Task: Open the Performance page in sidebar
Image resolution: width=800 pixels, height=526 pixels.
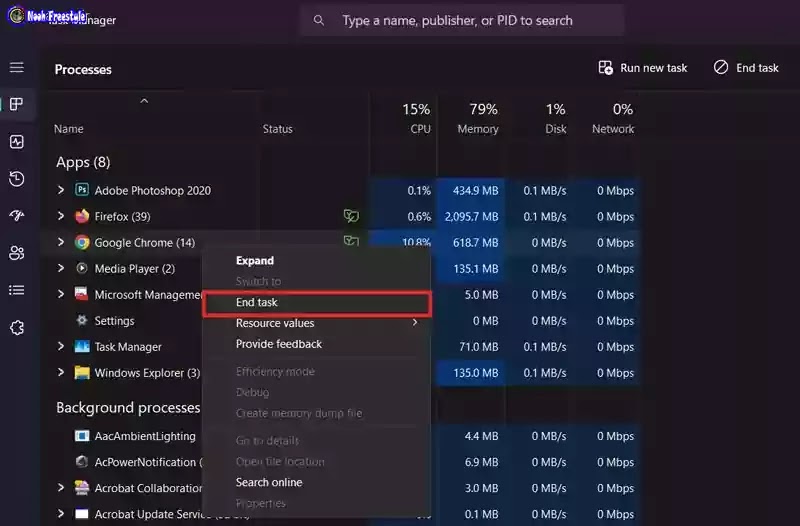Action: pyautogui.click(x=16, y=141)
